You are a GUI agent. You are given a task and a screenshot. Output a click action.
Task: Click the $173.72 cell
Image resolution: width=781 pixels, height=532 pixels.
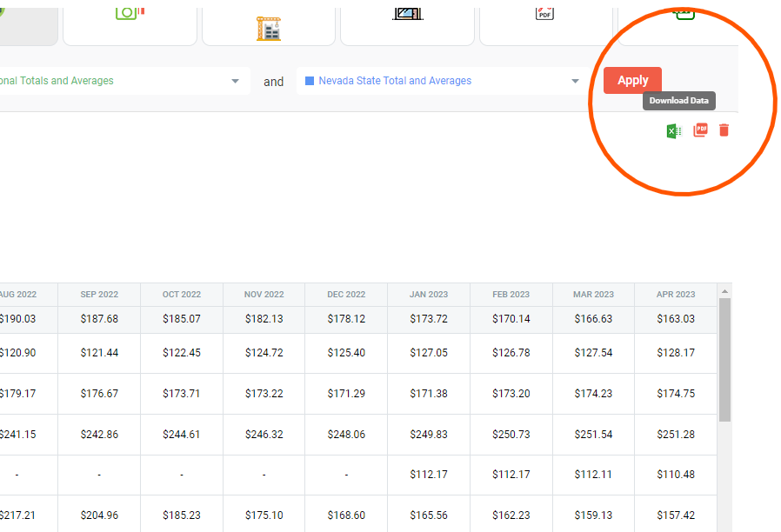(x=429, y=319)
